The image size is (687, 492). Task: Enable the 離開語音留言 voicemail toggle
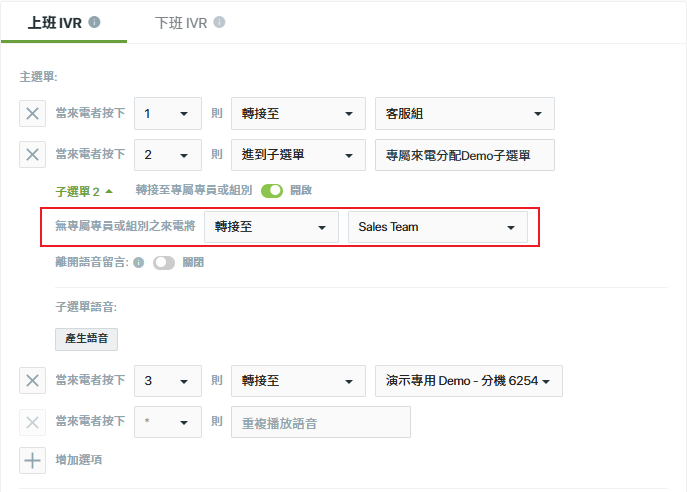[x=164, y=262]
